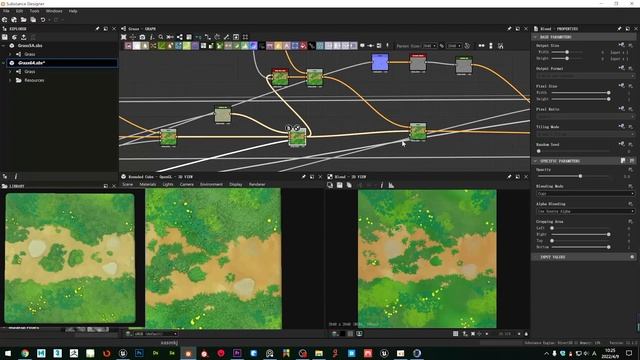
Task: Click the green node icon in node toolbar
Action: [x=162, y=46]
